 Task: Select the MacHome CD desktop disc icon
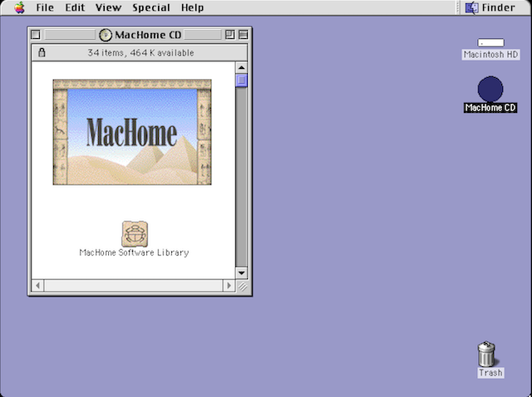490,89
